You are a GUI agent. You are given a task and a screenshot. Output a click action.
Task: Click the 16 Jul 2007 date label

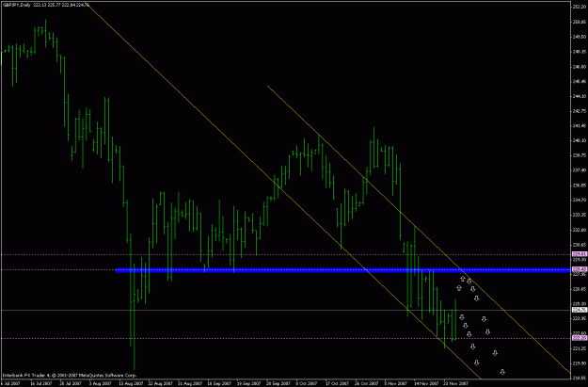(40, 383)
